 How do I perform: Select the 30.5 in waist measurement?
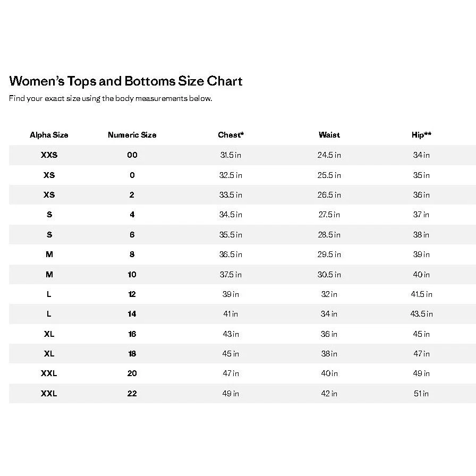[329, 275]
